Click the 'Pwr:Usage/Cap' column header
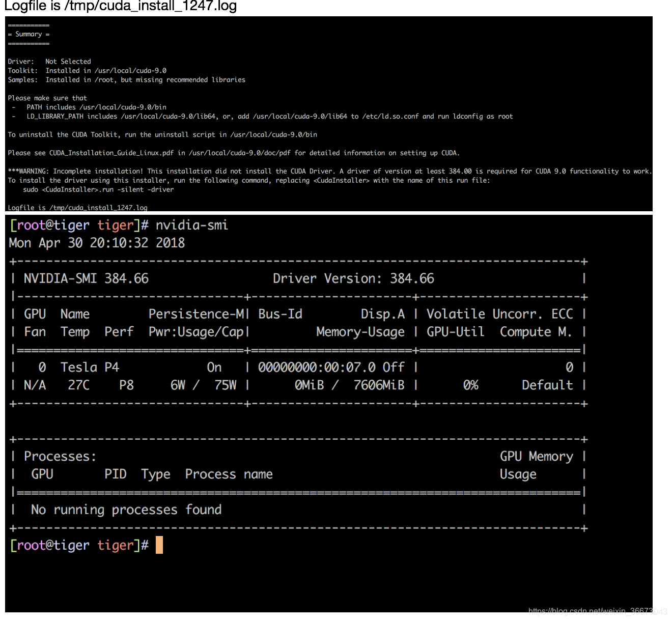The width and height of the screenshot is (672, 621). (x=196, y=332)
